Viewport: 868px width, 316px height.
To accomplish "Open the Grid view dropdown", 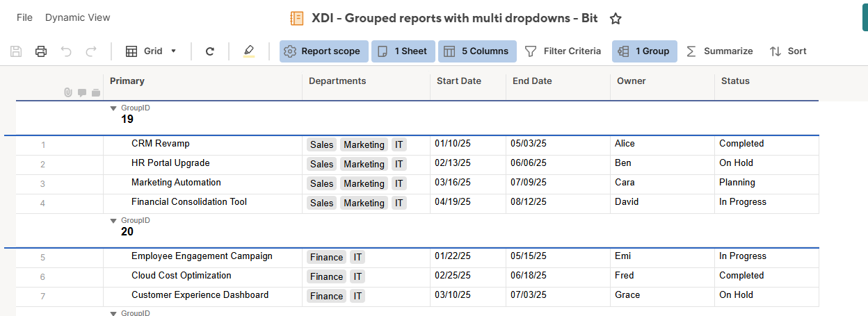I will [x=151, y=51].
